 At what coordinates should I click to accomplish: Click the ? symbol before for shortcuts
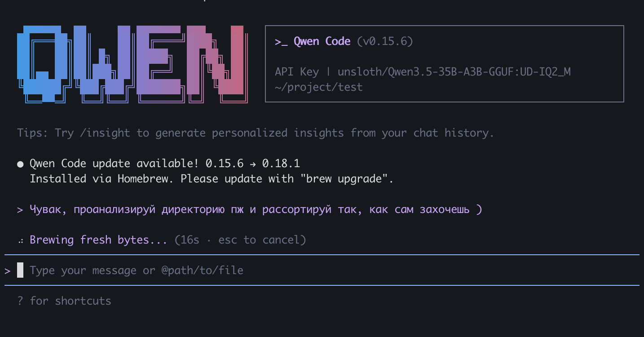point(20,301)
